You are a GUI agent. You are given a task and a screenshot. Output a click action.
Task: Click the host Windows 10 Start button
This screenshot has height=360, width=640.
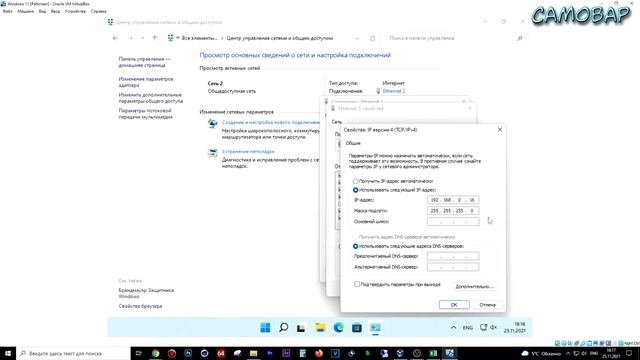pos(8,353)
